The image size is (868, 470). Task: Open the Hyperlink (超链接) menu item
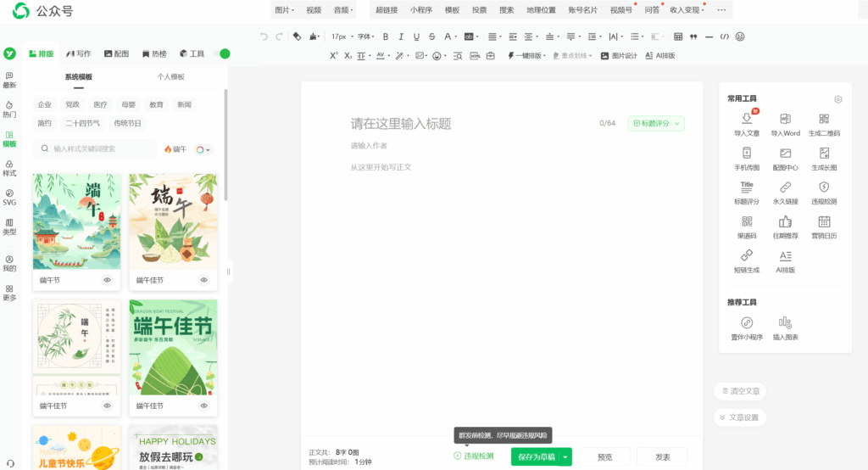(387, 10)
